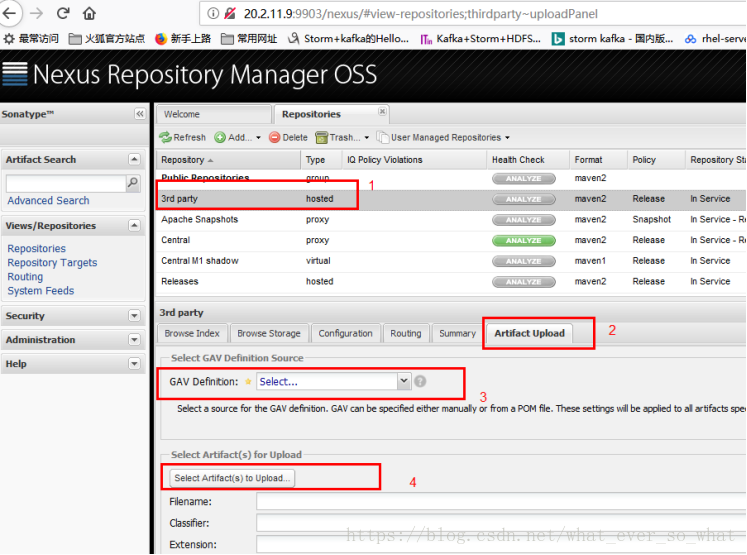747x555 pixels.
Task: Click Delete repository button
Action: [x=288, y=137]
